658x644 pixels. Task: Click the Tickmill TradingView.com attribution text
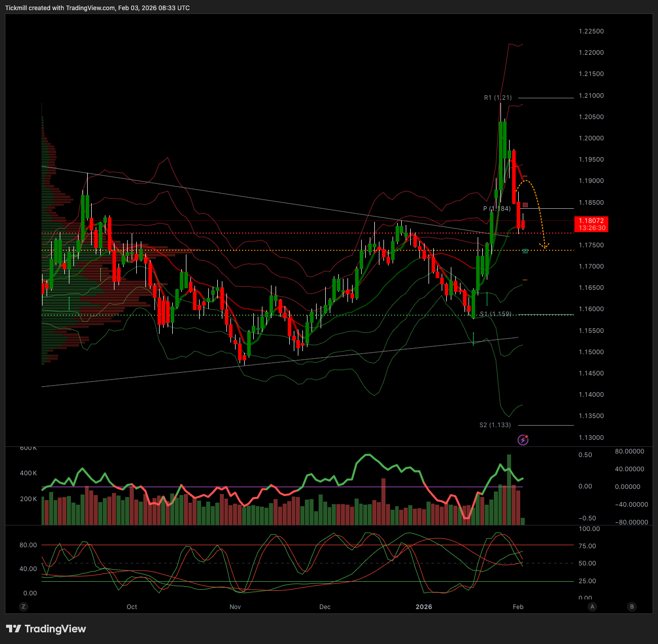pos(97,8)
